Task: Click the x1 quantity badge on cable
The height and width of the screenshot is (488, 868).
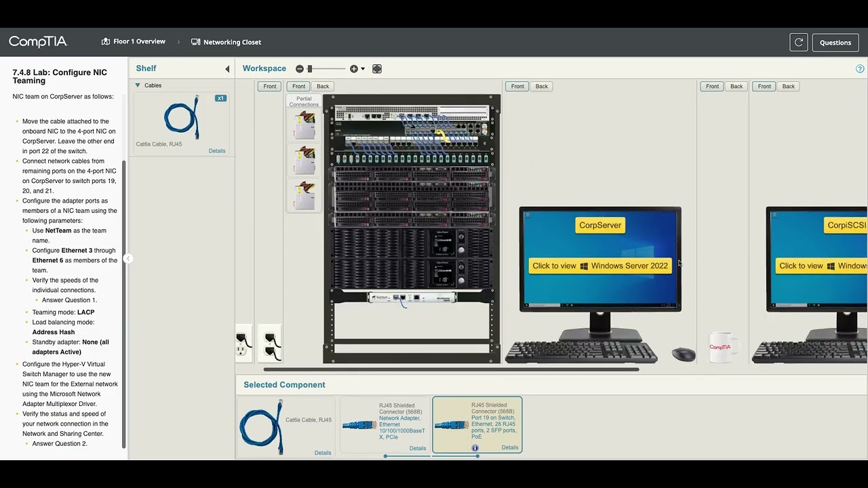Action: pyautogui.click(x=220, y=98)
